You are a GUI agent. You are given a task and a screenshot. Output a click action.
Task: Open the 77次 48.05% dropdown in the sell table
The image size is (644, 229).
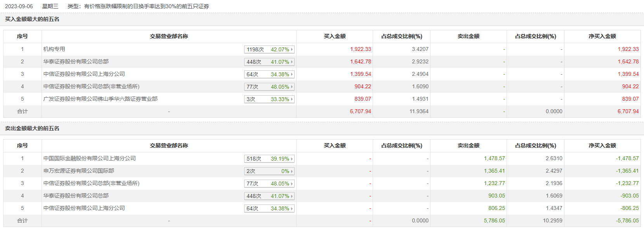[x=269, y=184]
